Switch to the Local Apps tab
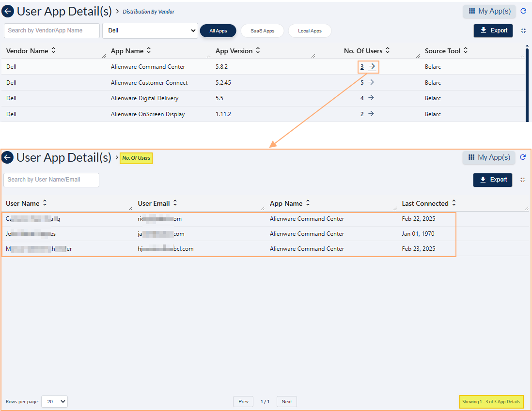Image resolution: width=532 pixels, height=411 pixels. [310, 30]
